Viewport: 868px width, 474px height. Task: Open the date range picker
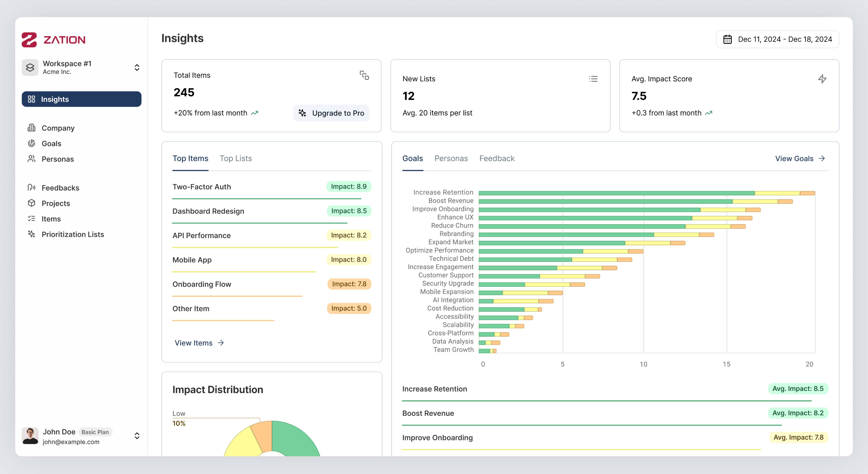tap(778, 39)
